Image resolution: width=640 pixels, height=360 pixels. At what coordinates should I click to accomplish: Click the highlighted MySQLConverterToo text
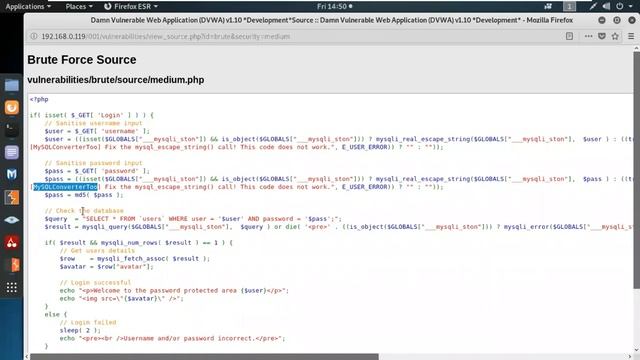coord(65,187)
